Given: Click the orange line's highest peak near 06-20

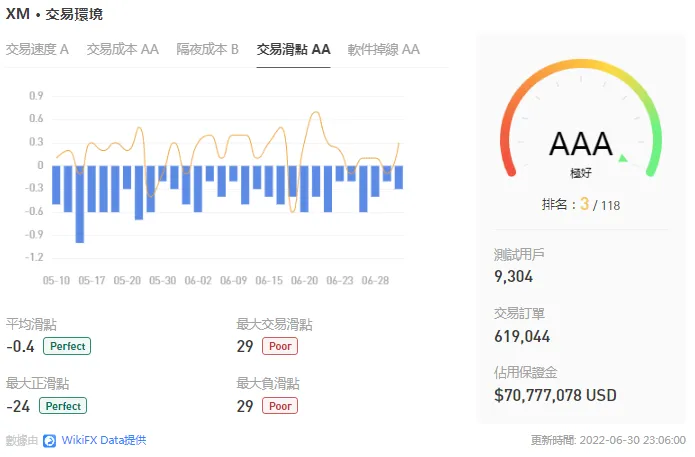Looking at the screenshot, I should coord(315,113).
